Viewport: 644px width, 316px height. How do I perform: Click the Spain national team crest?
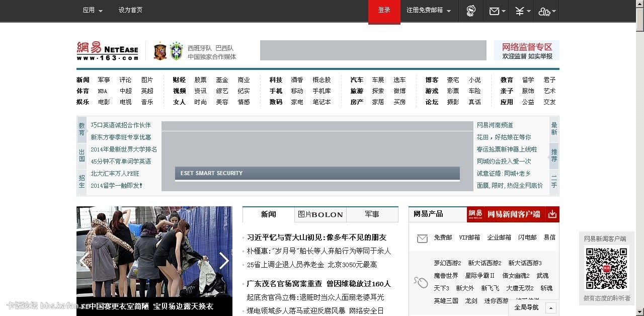pyautogui.click(x=160, y=51)
